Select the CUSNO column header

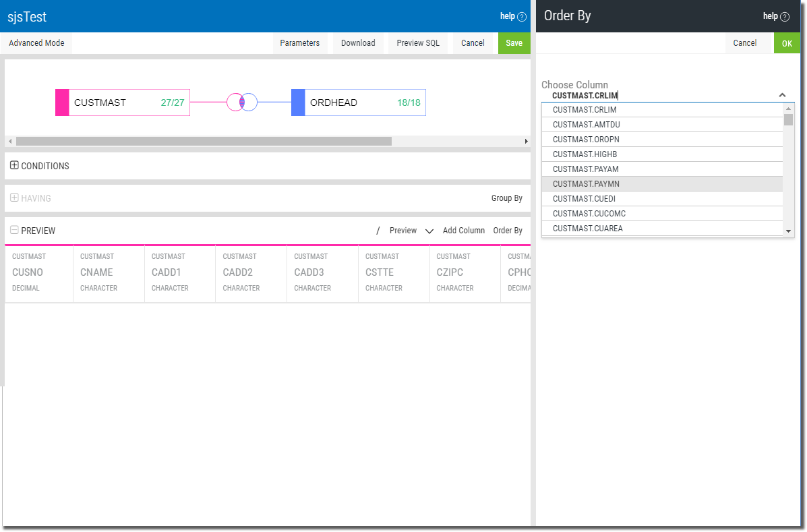point(39,272)
